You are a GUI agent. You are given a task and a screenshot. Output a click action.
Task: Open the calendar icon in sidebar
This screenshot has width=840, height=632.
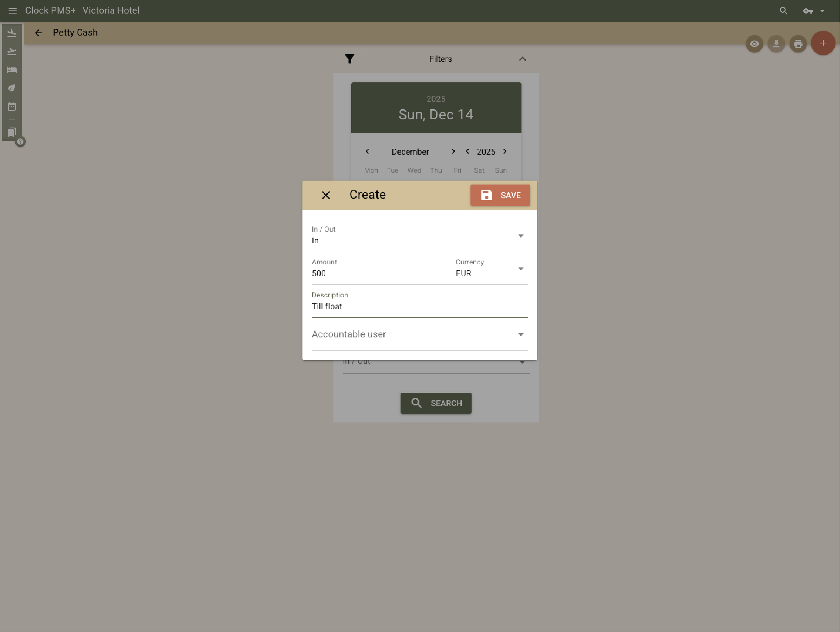click(x=12, y=106)
